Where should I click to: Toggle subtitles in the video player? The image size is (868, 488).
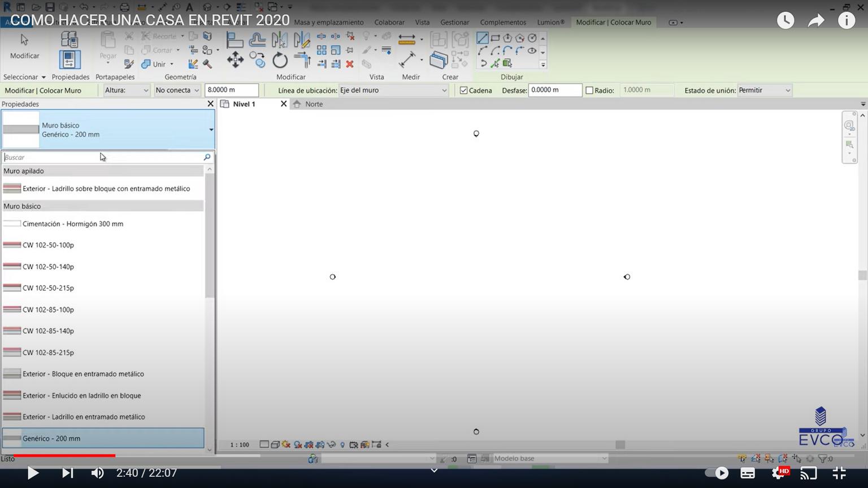coord(748,473)
